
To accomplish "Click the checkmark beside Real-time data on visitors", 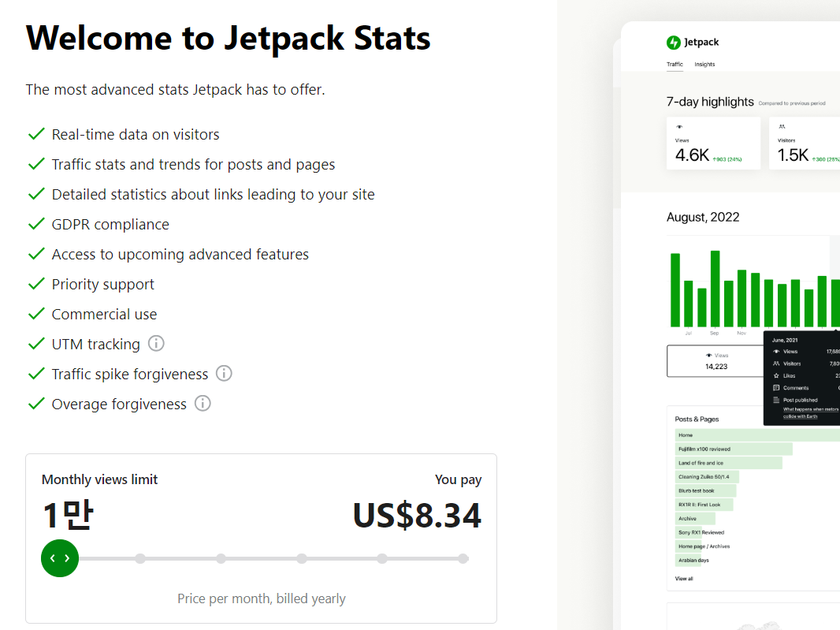I will [35, 133].
